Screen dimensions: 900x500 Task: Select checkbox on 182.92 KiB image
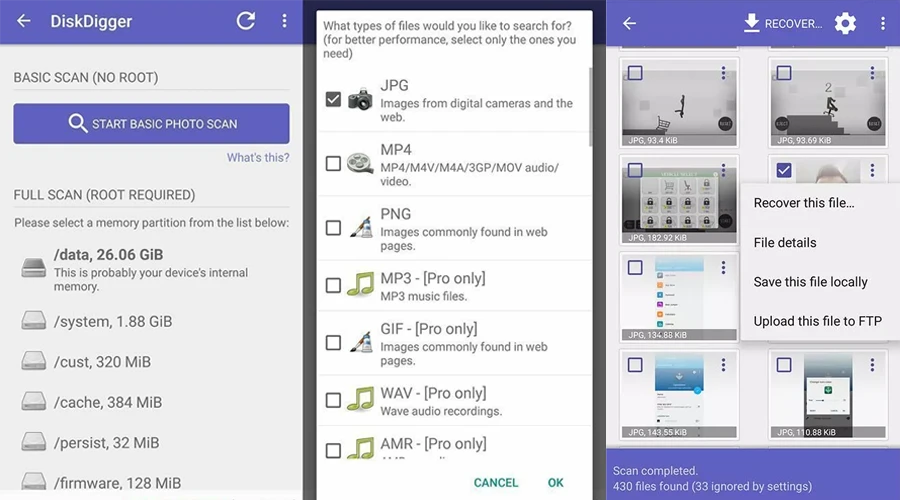635,170
